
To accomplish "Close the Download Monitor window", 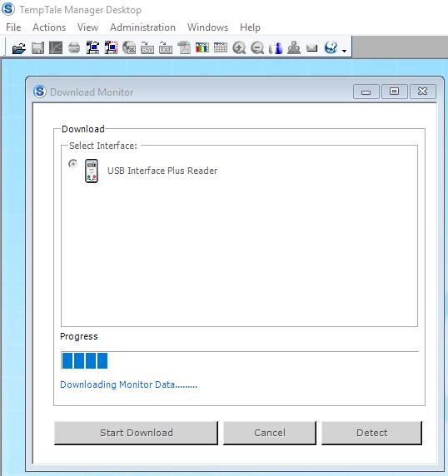I will pyautogui.click(x=423, y=92).
